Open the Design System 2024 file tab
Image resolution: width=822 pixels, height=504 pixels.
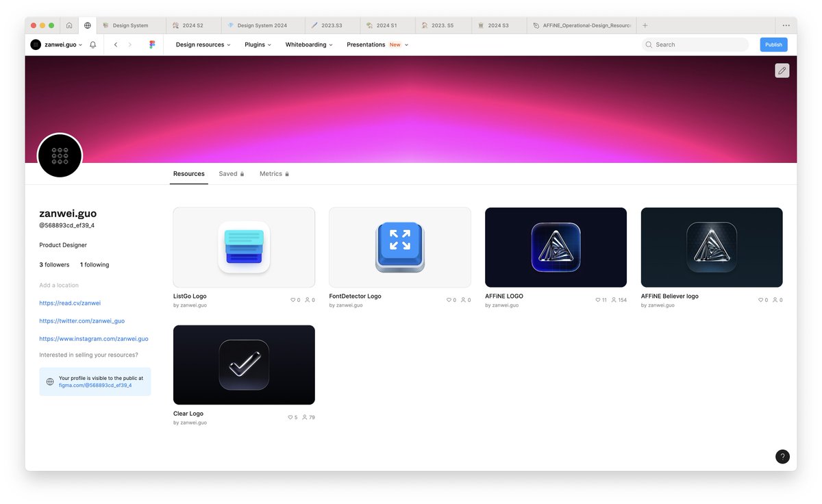(263, 25)
